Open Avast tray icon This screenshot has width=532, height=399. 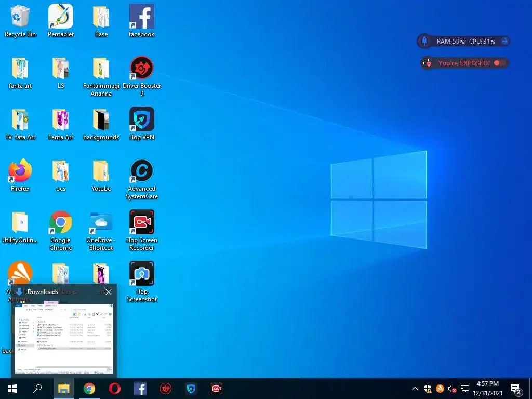click(x=440, y=389)
